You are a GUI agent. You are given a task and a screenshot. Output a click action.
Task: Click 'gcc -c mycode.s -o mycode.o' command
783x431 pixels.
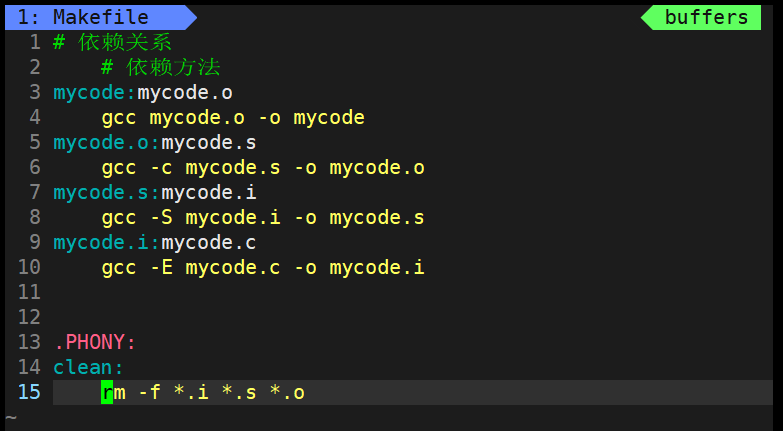263,168
